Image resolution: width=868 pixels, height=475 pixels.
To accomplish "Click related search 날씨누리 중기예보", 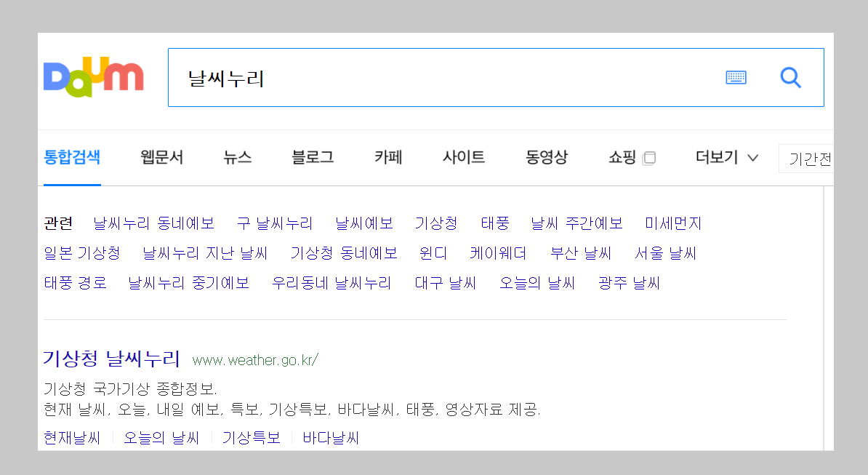I will point(189,283).
